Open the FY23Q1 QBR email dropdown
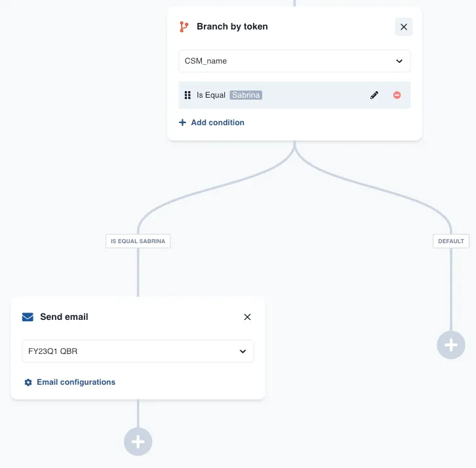The width and height of the screenshot is (476, 468). tap(131, 351)
